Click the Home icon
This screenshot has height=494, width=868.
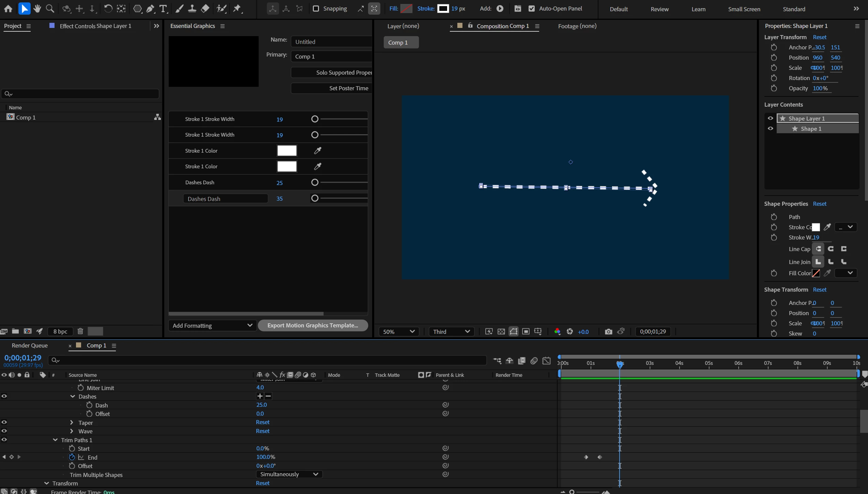pyautogui.click(x=8, y=9)
